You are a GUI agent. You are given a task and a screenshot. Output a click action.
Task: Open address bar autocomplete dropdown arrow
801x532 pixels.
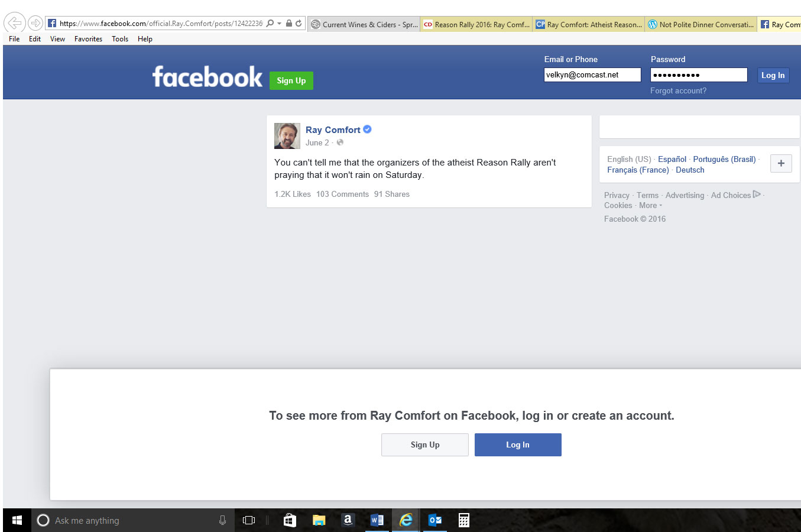279,24
